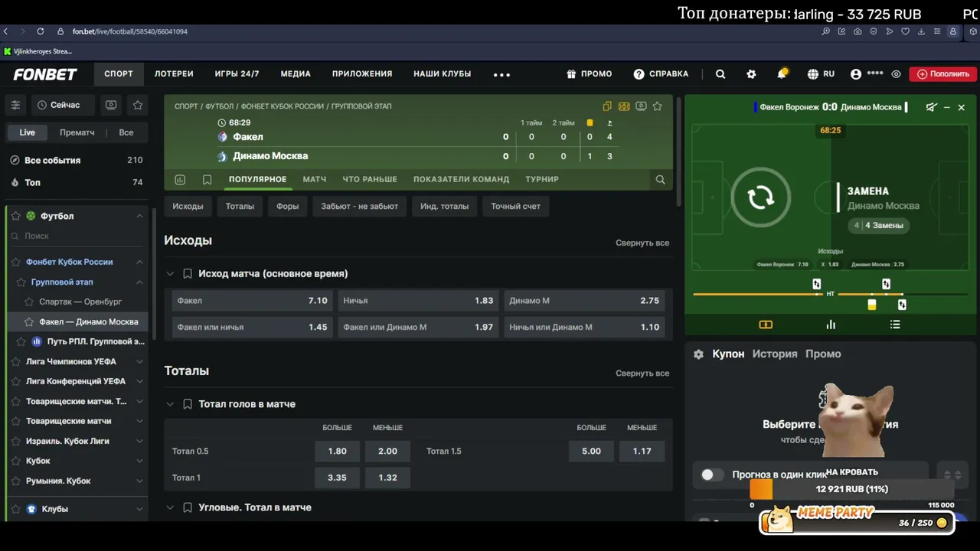
Task: Open Показатели команд tab
Action: 461,179
